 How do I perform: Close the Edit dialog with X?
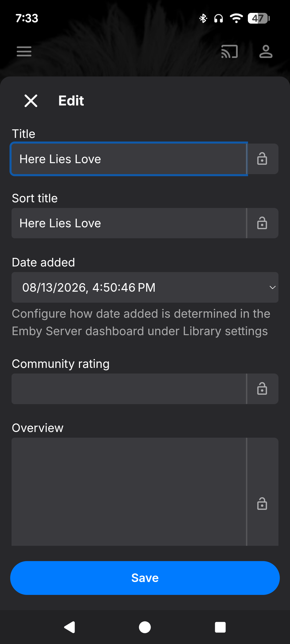pos(31,101)
